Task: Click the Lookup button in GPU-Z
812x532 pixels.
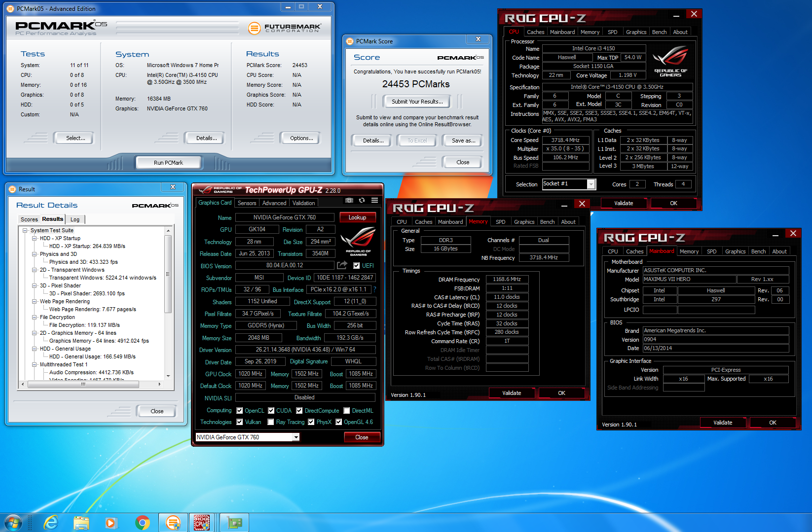Action: [358, 217]
